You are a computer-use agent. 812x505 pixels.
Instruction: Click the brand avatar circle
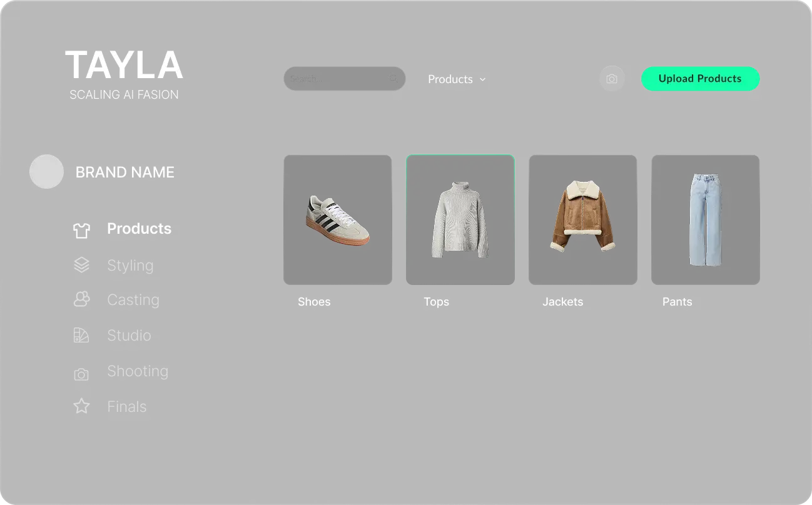(46, 171)
